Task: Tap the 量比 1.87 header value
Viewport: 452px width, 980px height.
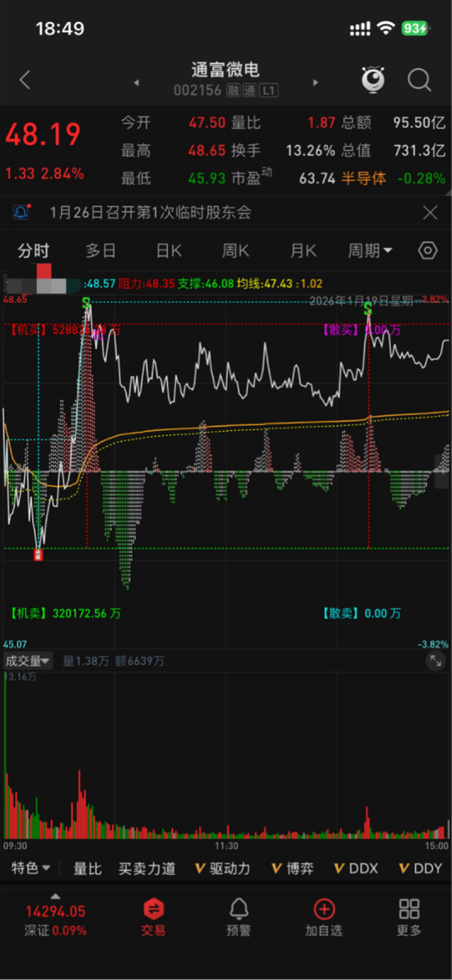Action: click(321, 122)
